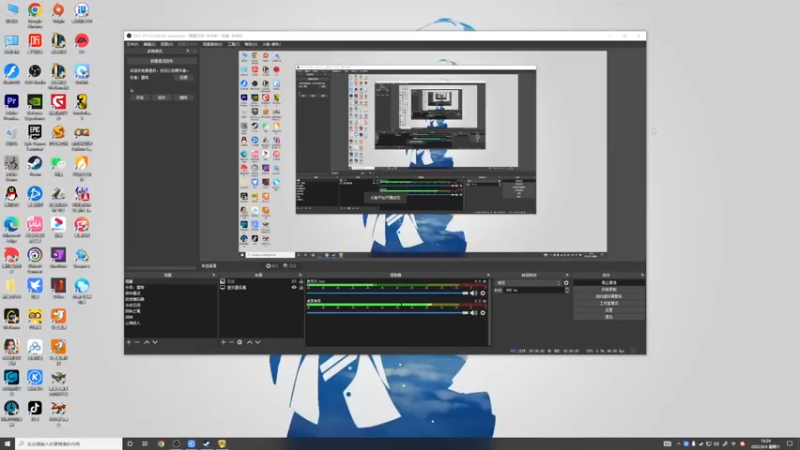The image size is (800, 450).
Task: Open the Steam desktop shortcut
Action: [x=35, y=166]
